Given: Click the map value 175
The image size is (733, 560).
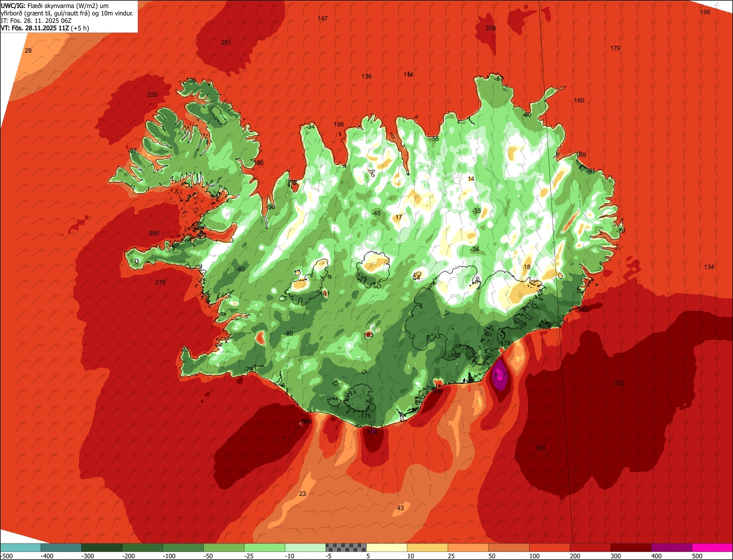Looking at the screenshot, I should coord(365,416).
